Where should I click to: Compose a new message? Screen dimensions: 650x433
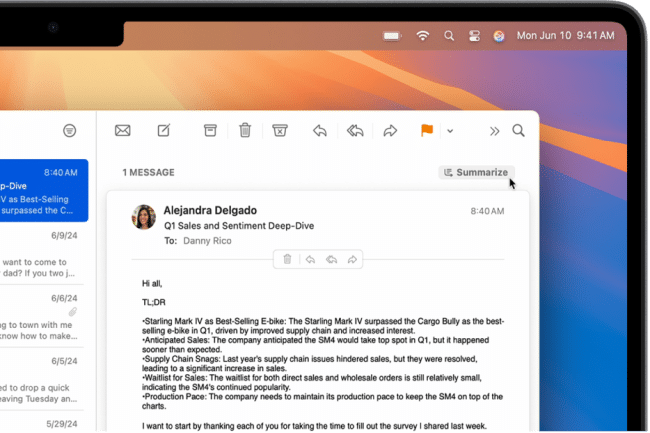click(x=164, y=131)
